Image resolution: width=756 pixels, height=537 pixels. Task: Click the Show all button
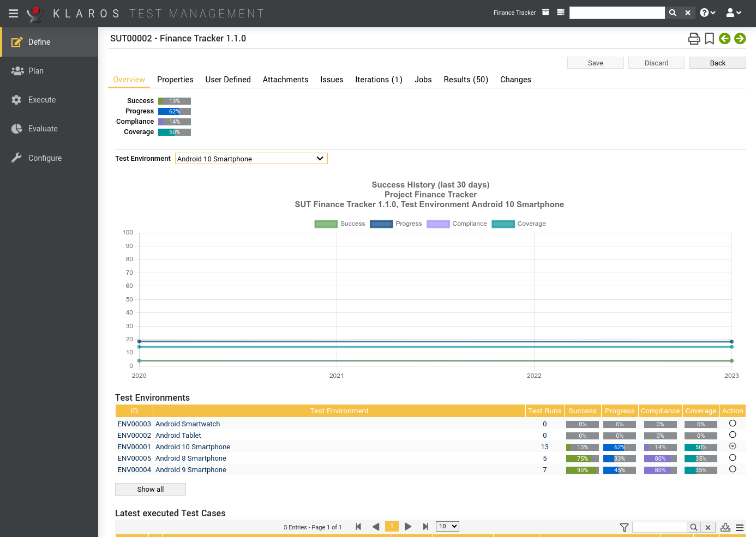click(151, 489)
